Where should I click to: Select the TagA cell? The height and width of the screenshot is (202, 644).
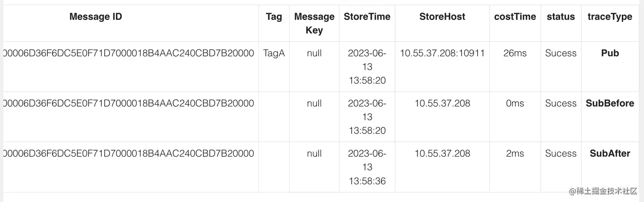coord(274,53)
